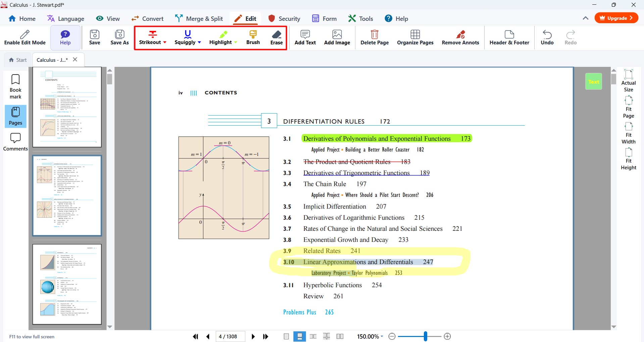Image resolution: width=644 pixels, height=342 pixels.
Task: Click the Save As icon
Action: (x=119, y=37)
